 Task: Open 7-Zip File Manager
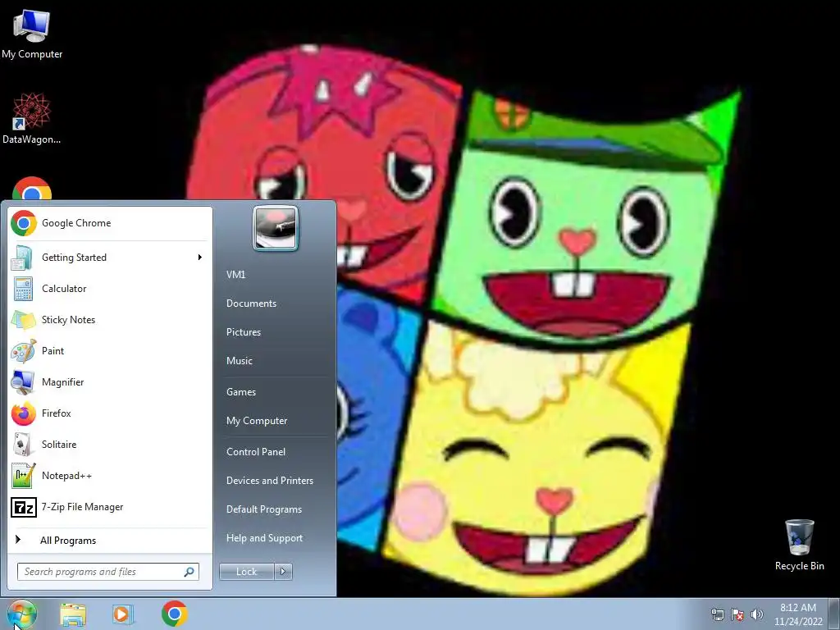[109, 507]
